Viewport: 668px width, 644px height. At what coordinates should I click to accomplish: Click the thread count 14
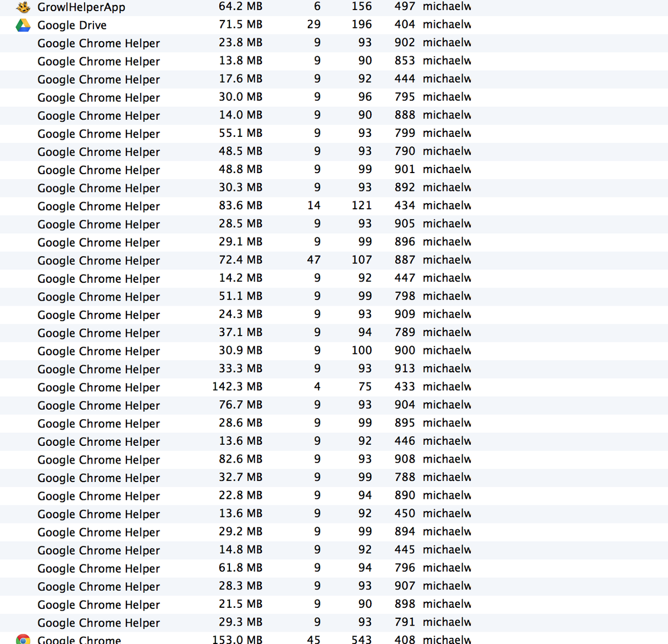click(314, 205)
